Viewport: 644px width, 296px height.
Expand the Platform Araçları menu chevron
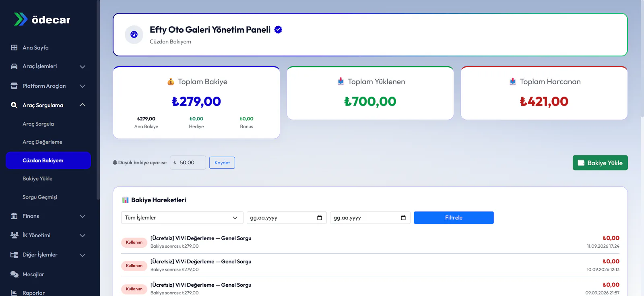[x=83, y=86]
